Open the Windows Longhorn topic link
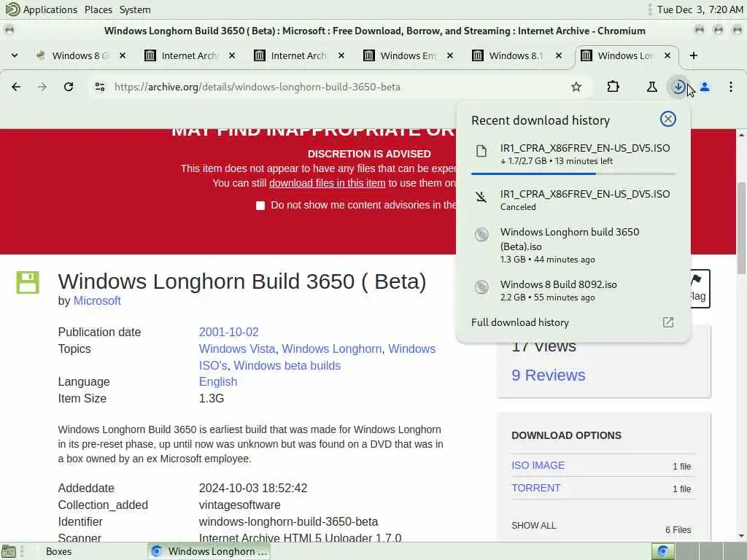Screen dimensions: 747x560 tap(332, 349)
